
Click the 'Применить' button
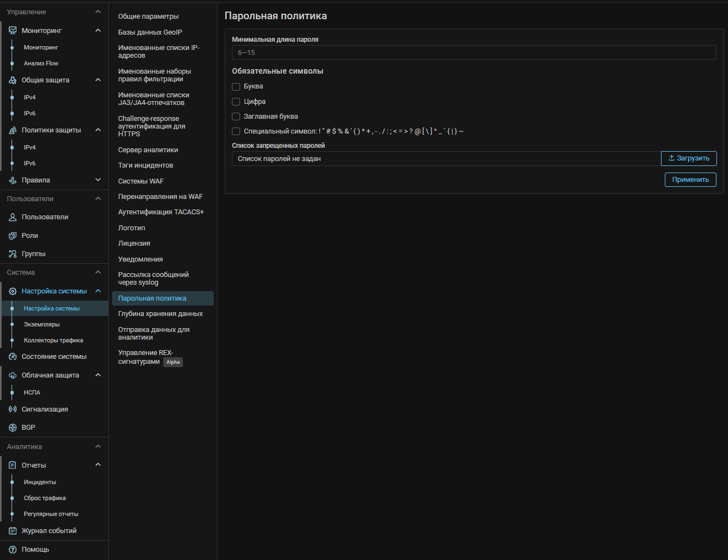(690, 180)
